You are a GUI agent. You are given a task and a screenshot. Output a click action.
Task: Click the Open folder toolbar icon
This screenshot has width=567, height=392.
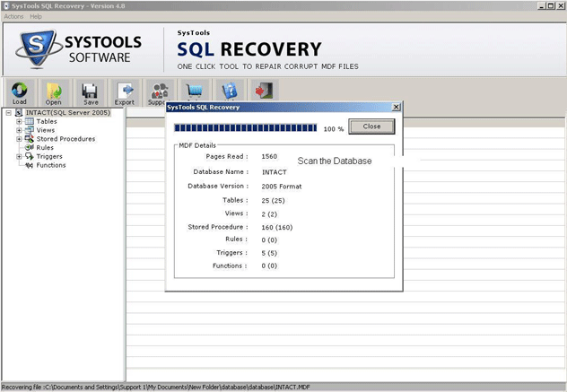tap(54, 91)
